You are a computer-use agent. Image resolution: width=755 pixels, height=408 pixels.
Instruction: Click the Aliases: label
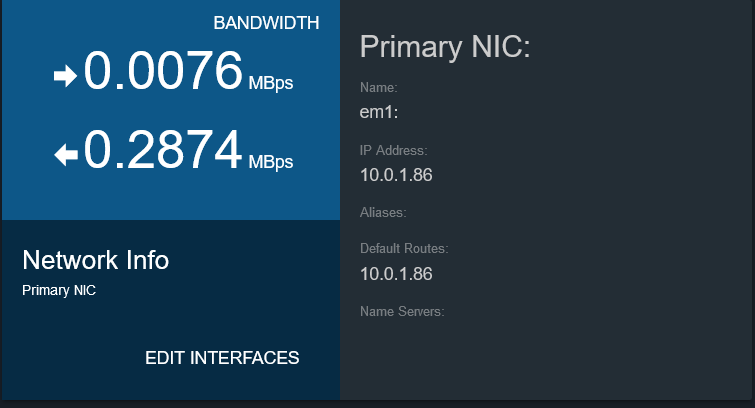[383, 212]
